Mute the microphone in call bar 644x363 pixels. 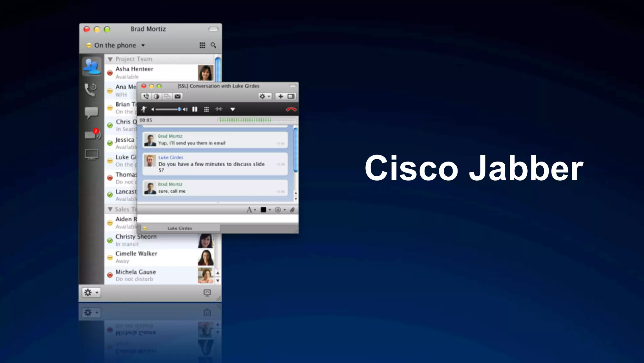click(144, 109)
